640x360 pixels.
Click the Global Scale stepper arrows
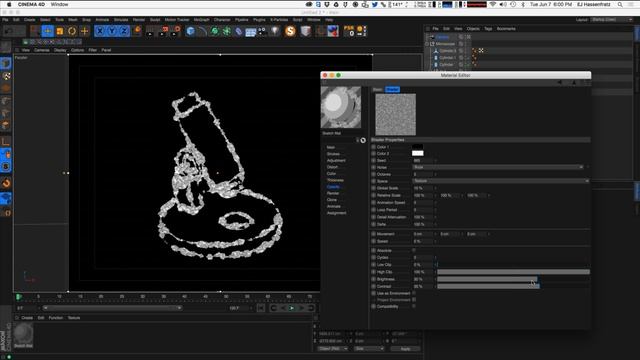[436, 188]
